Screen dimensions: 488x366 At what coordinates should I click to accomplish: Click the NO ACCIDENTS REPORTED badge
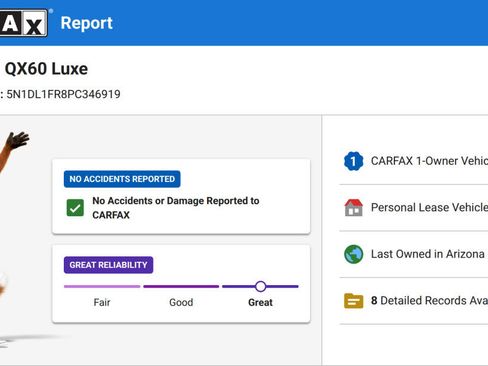(x=122, y=179)
